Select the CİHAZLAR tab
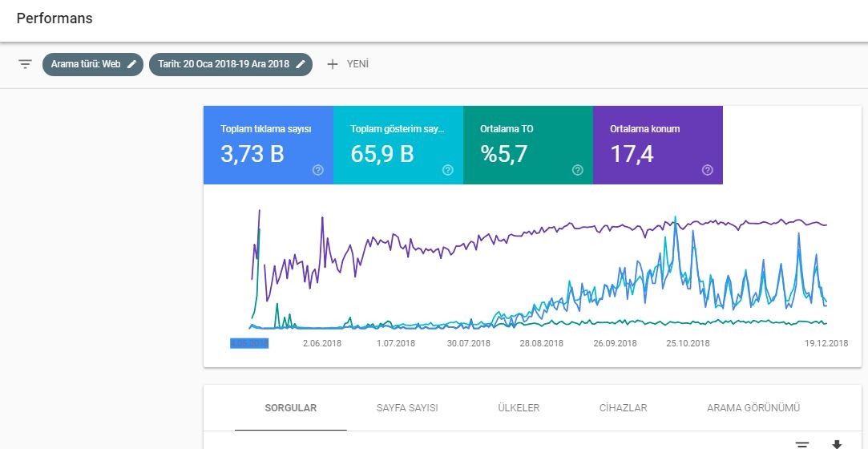This screenshot has height=449, width=868. click(624, 408)
